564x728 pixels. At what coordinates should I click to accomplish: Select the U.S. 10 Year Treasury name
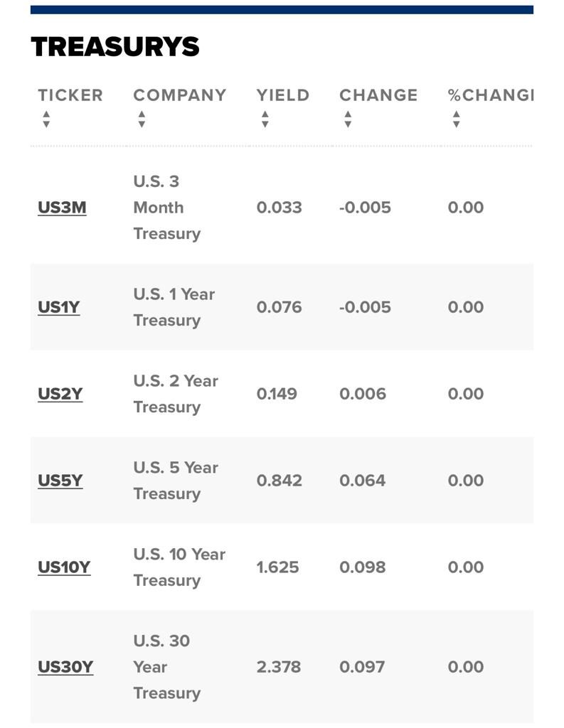tap(179, 567)
